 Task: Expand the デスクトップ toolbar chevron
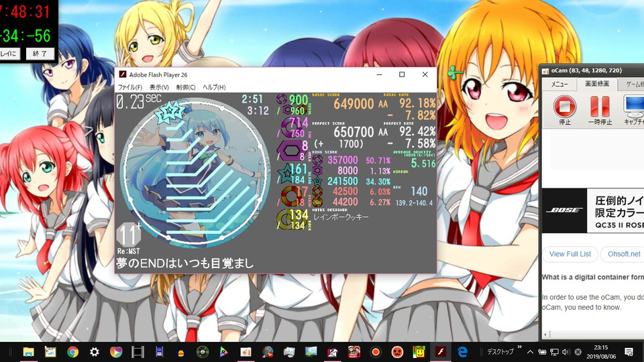tap(519, 347)
